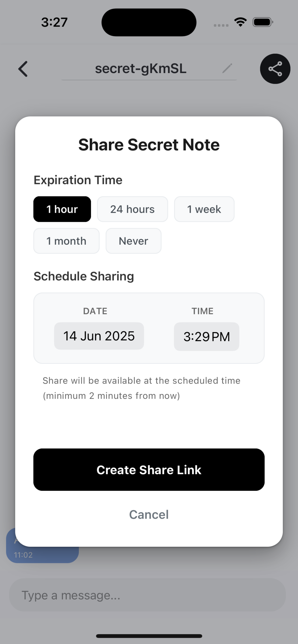Pick the 1 month expiration chip
The height and width of the screenshot is (644, 298).
[66, 241]
